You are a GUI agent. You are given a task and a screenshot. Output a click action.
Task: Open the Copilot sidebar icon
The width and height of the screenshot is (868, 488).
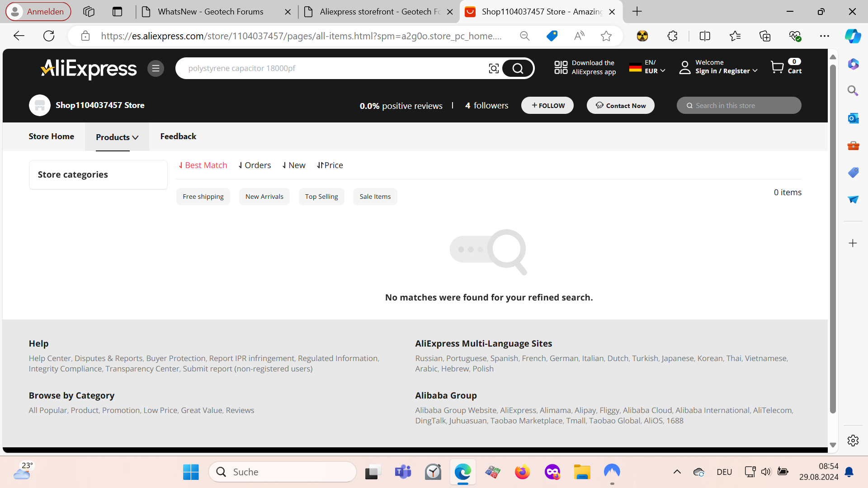point(853,36)
